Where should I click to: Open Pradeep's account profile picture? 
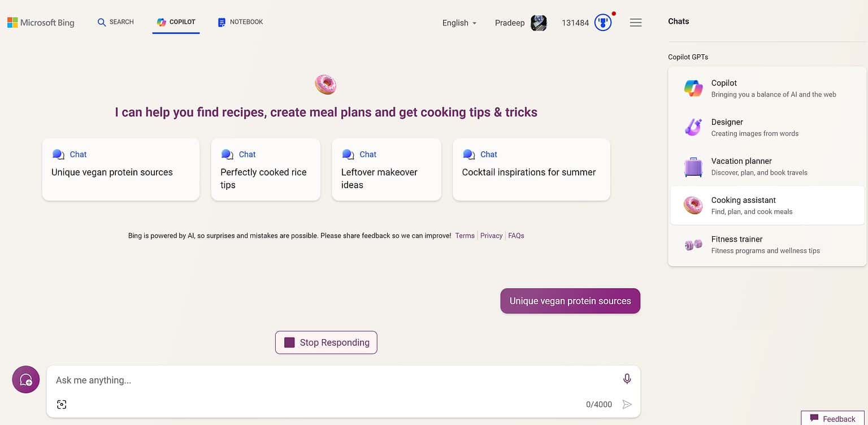(539, 23)
